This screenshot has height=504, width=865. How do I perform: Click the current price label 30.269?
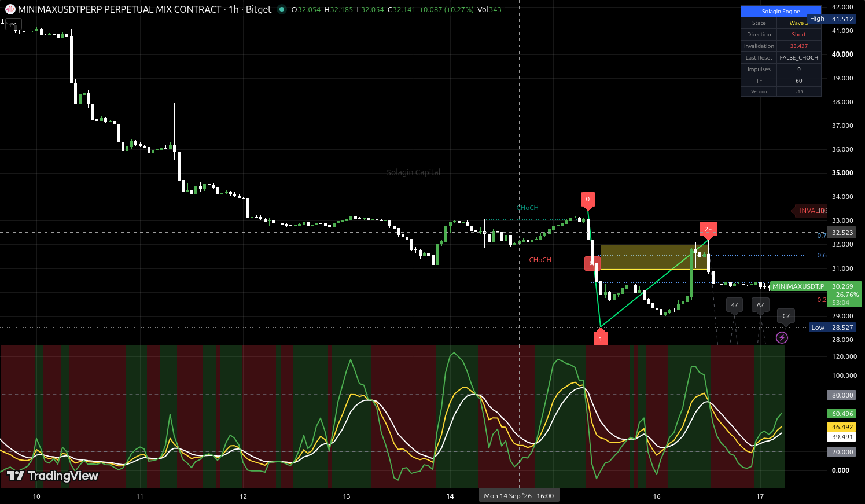(x=842, y=286)
